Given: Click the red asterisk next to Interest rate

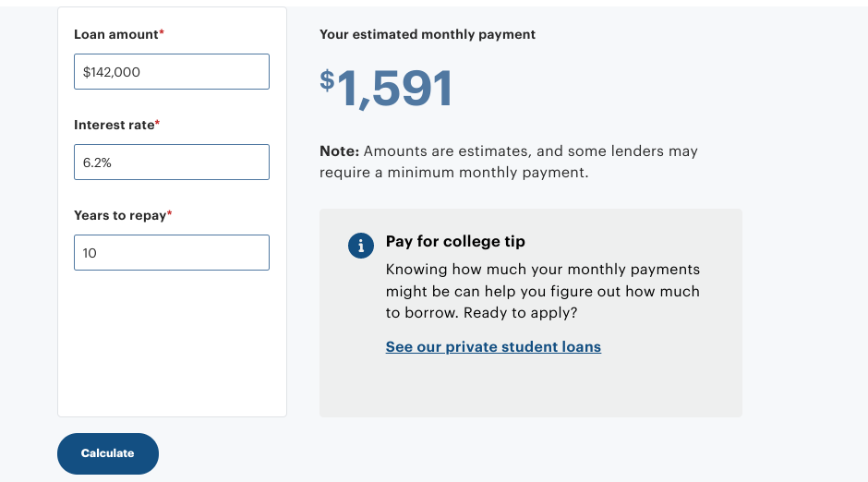Looking at the screenshot, I should [158, 124].
